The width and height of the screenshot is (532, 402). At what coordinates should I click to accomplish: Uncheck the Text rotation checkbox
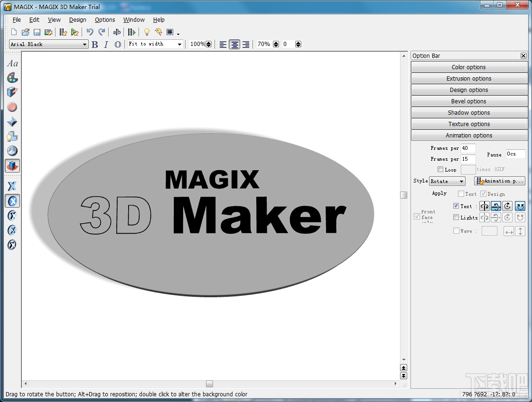tap(456, 206)
